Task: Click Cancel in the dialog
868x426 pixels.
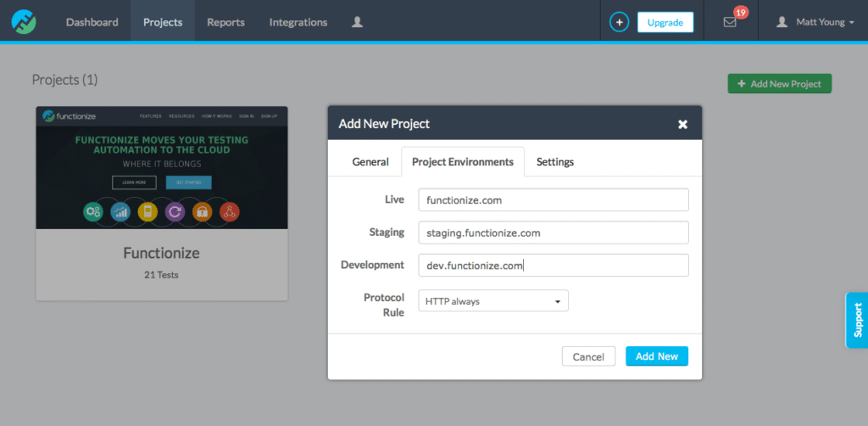Action: [588, 356]
